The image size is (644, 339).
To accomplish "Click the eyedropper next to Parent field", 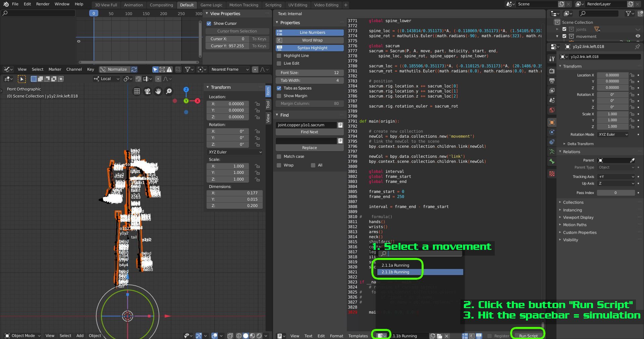I will pyautogui.click(x=632, y=160).
